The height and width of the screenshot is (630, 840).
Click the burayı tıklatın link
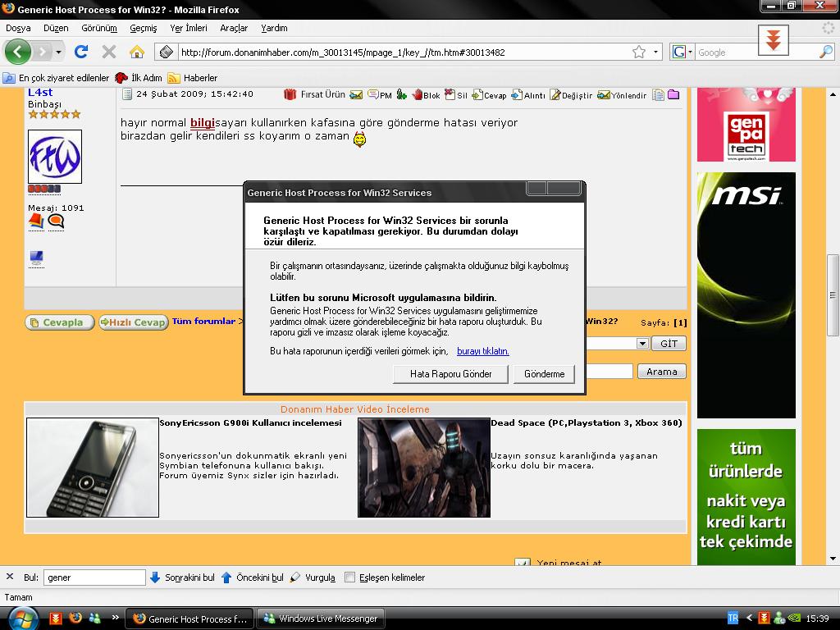(x=482, y=351)
